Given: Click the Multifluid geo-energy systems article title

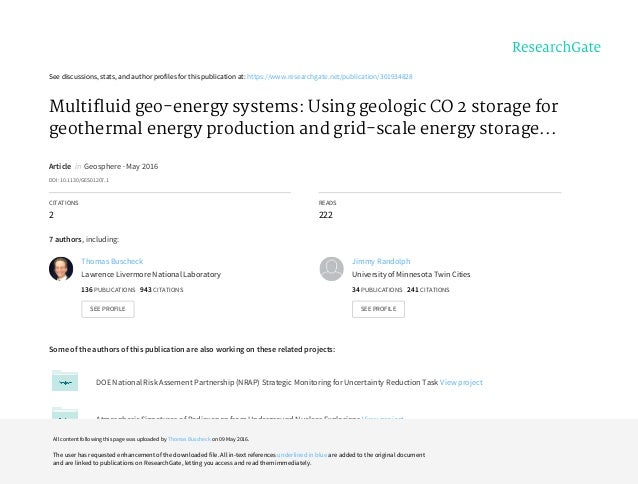Looking at the screenshot, I should [304, 117].
